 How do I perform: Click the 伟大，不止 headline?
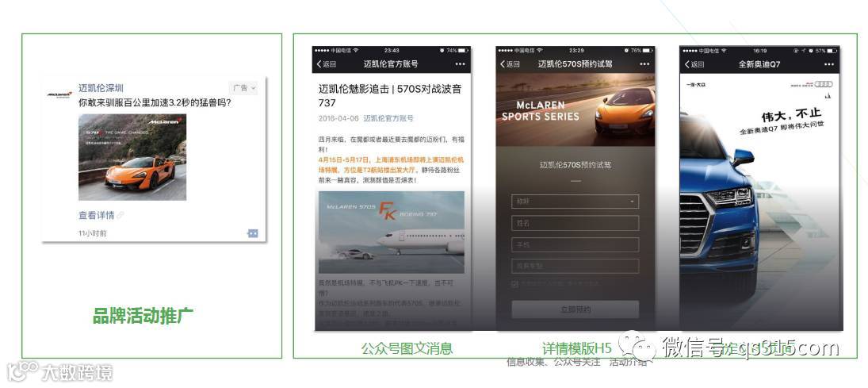coord(790,115)
